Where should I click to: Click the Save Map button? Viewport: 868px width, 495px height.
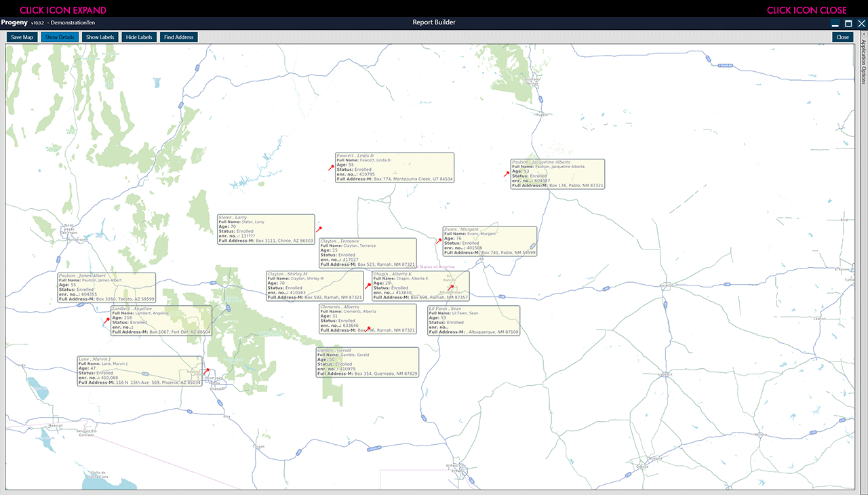pyautogui.click(x=22, y=37)
